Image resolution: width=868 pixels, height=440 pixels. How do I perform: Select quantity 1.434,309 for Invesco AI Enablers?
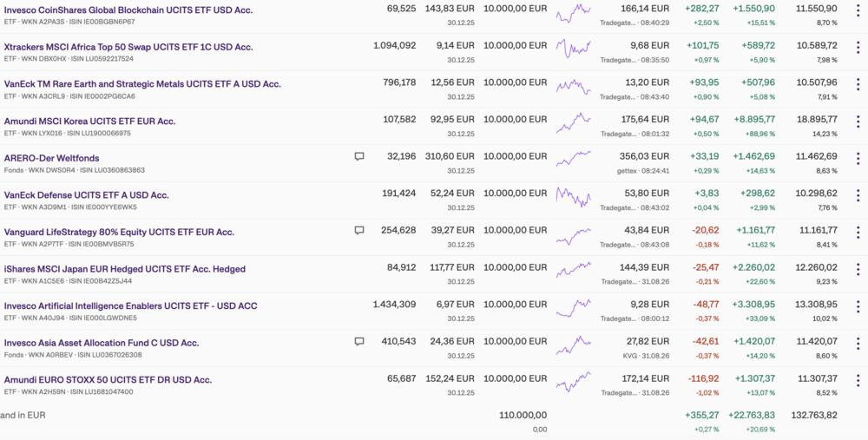pos(395,305)
